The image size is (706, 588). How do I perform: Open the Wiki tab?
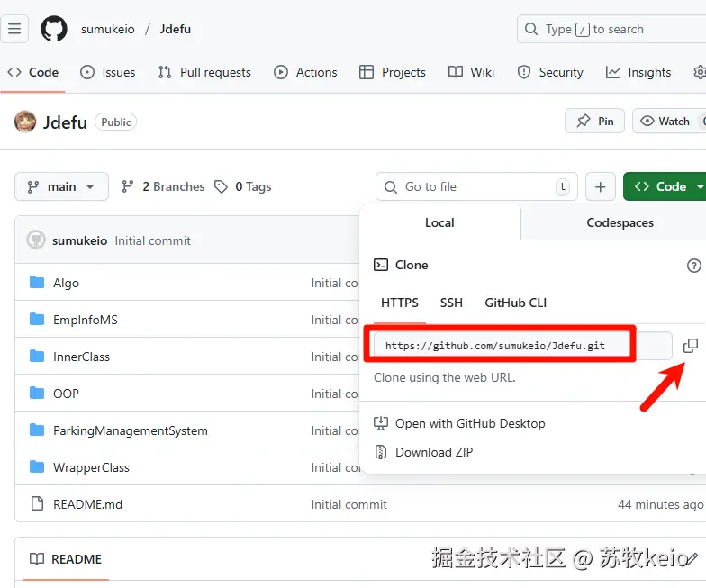[x=472, y=72]
